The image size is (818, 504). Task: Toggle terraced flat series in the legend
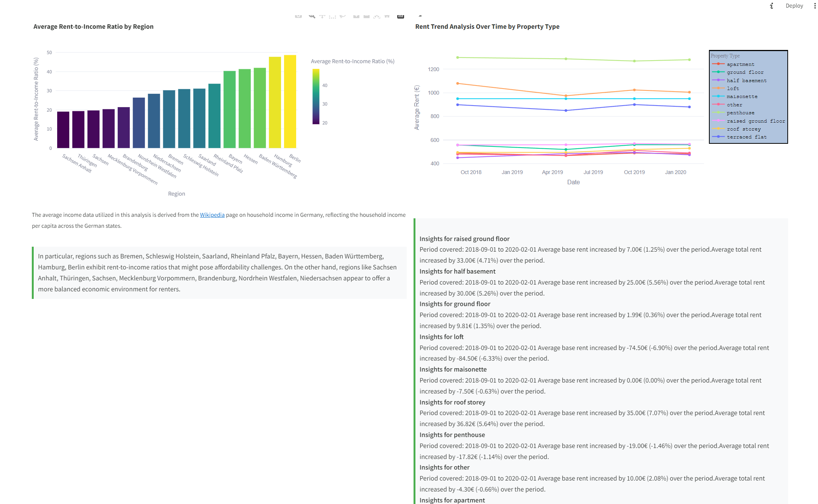click(x=746, y=137)
